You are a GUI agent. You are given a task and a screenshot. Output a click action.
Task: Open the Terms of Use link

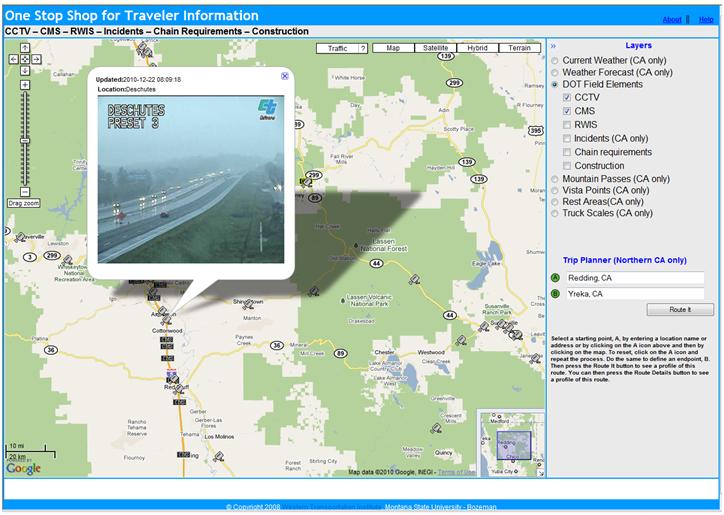(456, 472)
